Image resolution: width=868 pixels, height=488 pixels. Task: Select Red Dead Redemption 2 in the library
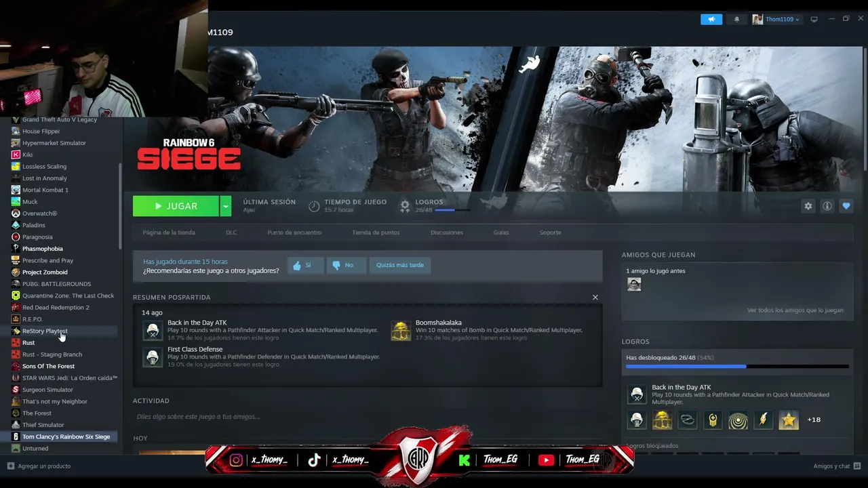tap(56, 307)
